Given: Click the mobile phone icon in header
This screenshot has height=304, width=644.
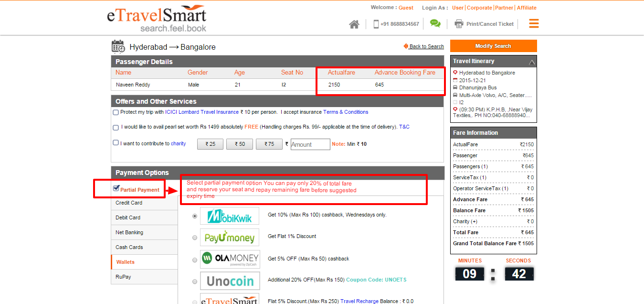Looking at the screenshot, I should point(376,24).
